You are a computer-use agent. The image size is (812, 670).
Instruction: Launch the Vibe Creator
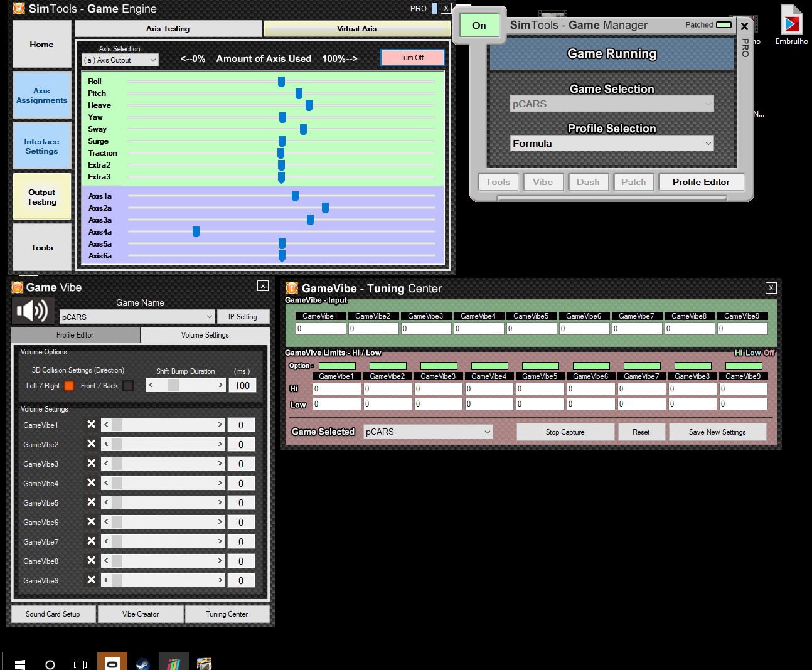coord(141,614)
